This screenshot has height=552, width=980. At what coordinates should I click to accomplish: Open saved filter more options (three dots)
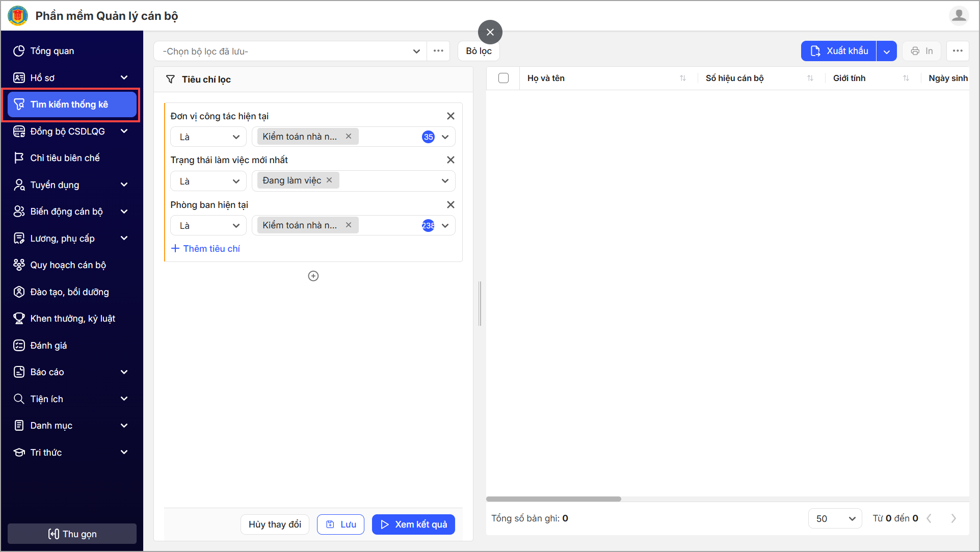(438, 51)
